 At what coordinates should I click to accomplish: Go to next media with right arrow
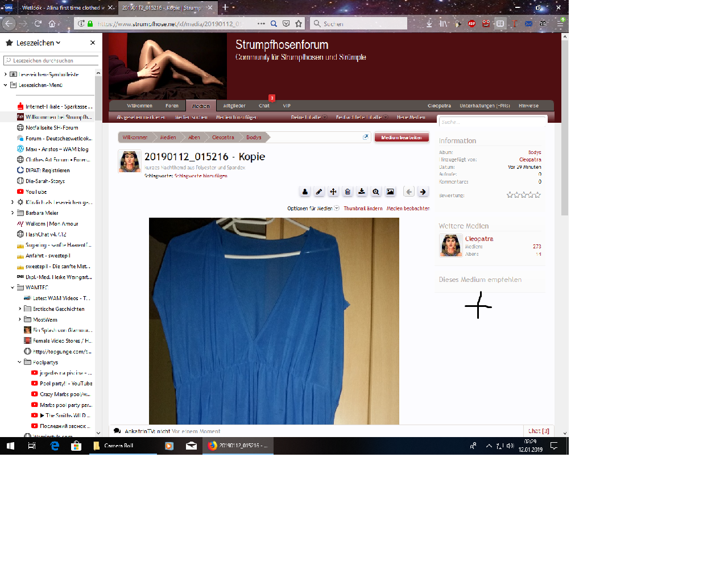[423, 192]
